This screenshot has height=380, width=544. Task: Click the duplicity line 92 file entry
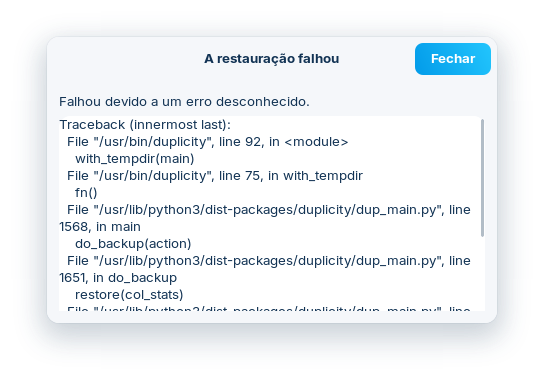(x=207, y=142)
